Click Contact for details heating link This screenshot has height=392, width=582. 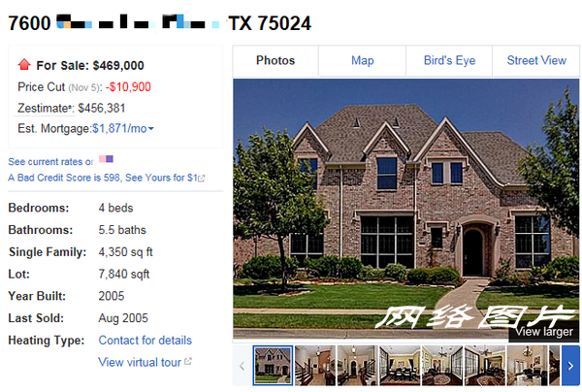[x=145, y=341]
